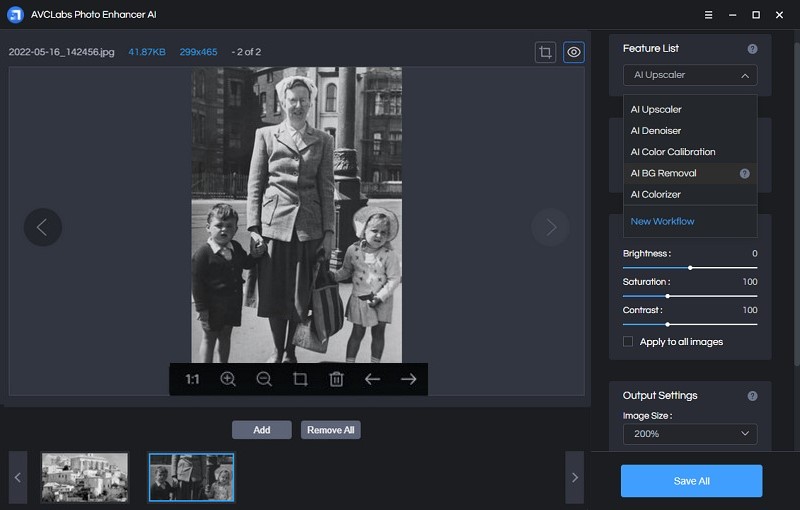The width and height of the screenshot is (800, 510).
Task: Click the AVCLabs logo icon
Action: coord(15,15)
